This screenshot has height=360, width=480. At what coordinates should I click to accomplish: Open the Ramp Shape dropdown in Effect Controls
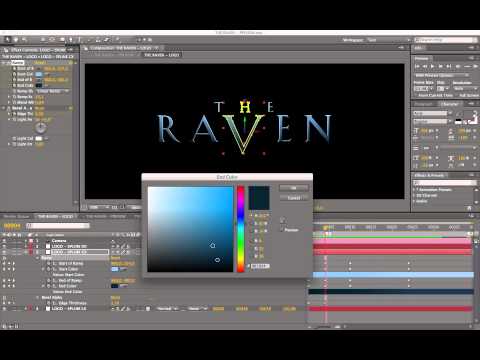[x=52, y=91]
